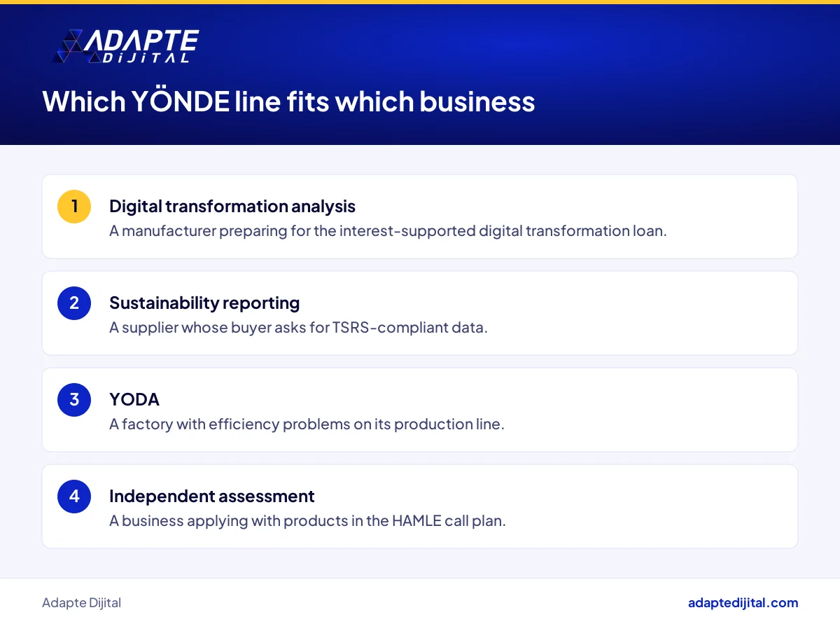The width and height of the screenshot is (840, 638).
Task: Click the 'Adapte Dijital' footer text
Action: pos(81,603)
